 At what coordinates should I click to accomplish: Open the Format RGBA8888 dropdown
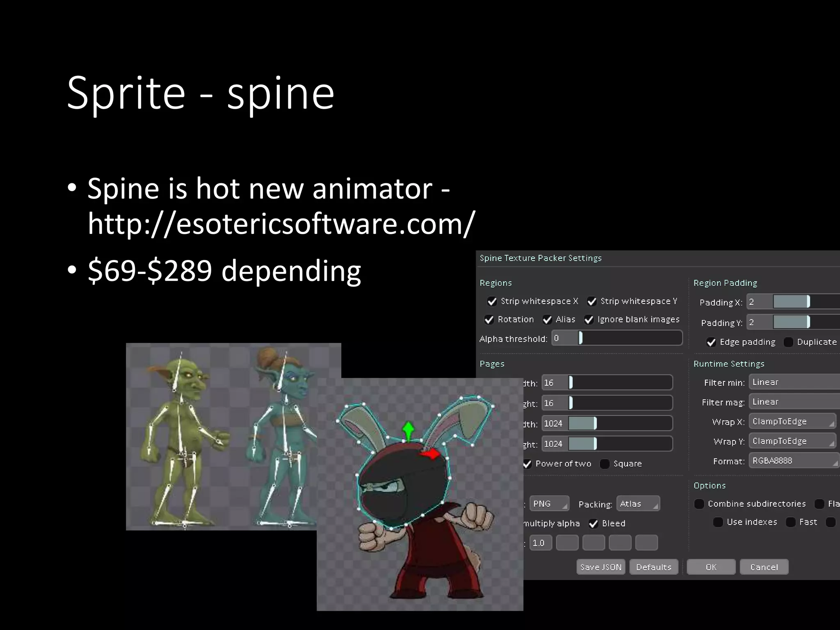coord(793,461)
